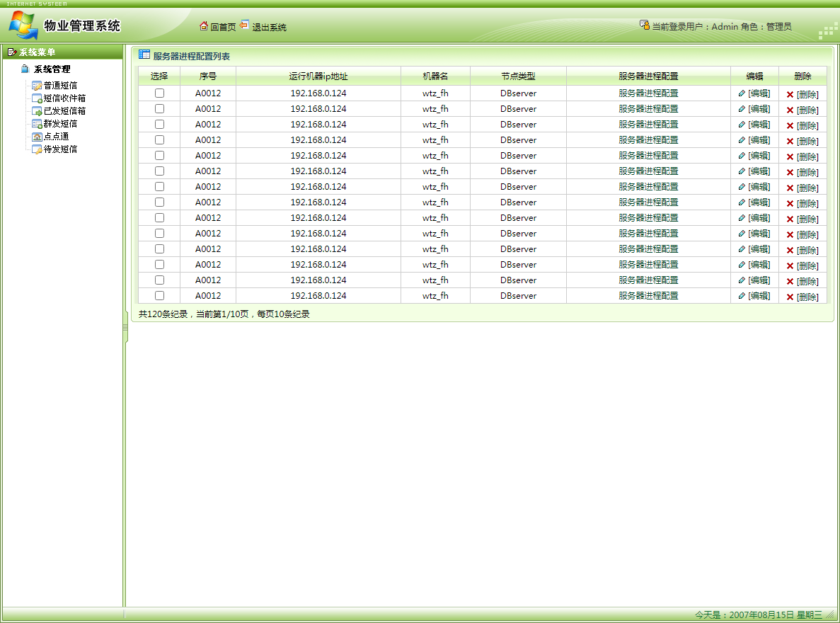Open 点点通 in the system menu
840x623 pixels.
[x=56, y=136]
